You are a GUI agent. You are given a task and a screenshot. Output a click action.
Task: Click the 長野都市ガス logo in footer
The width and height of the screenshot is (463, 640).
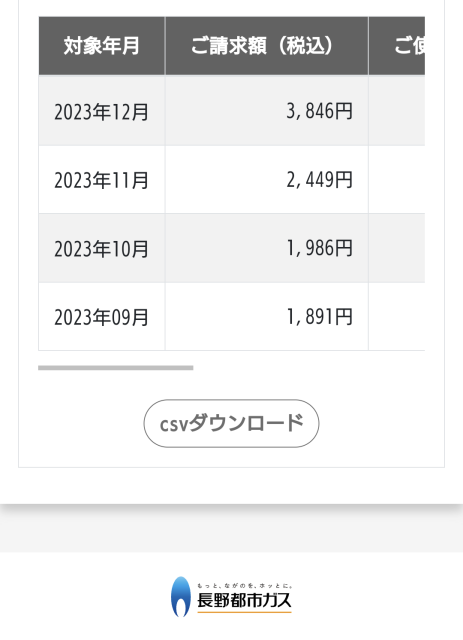231,597
